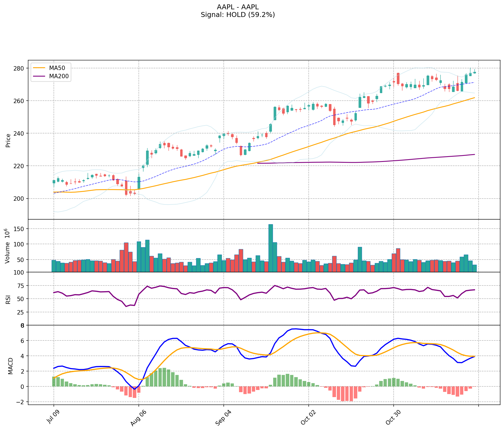Click the Price axis label
504x431 pixels.
click(x=8, y=140)
